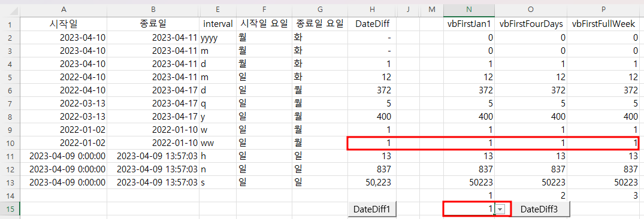Click end date '2023-04-17' in row 6
Screen dimensions: 644x219
(153, 90)
